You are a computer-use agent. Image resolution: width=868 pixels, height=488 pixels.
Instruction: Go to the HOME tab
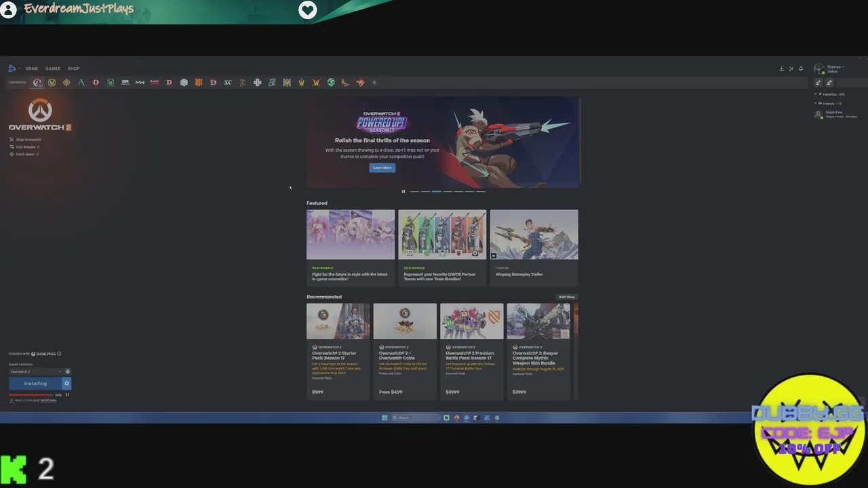coord(32,68)
